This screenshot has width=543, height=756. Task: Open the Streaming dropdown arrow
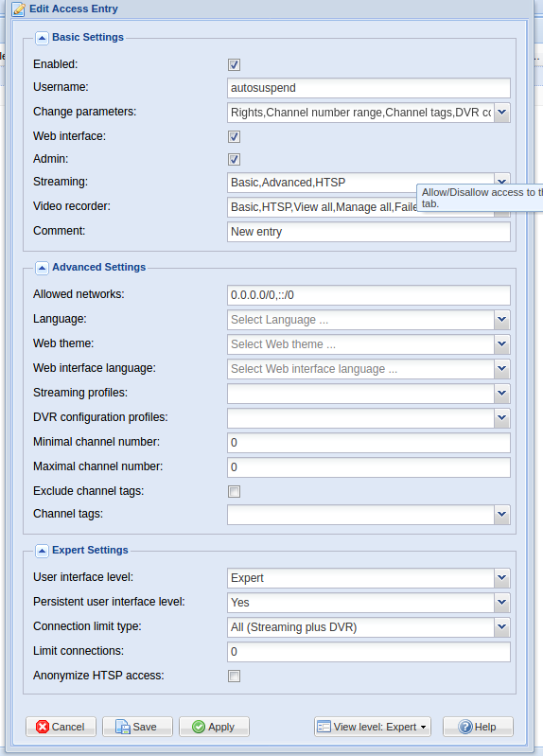click(x=502, y=181)
